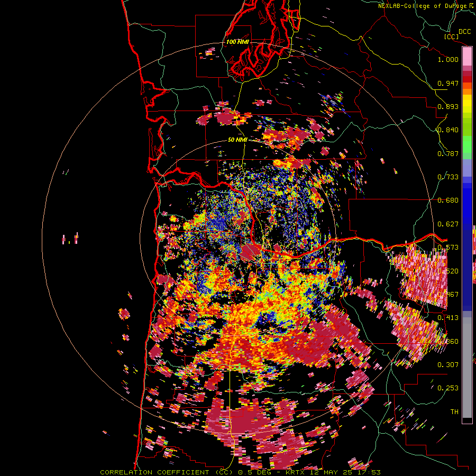
Task: Pick the bright green segment of the color bar
Action: point(467,144)
